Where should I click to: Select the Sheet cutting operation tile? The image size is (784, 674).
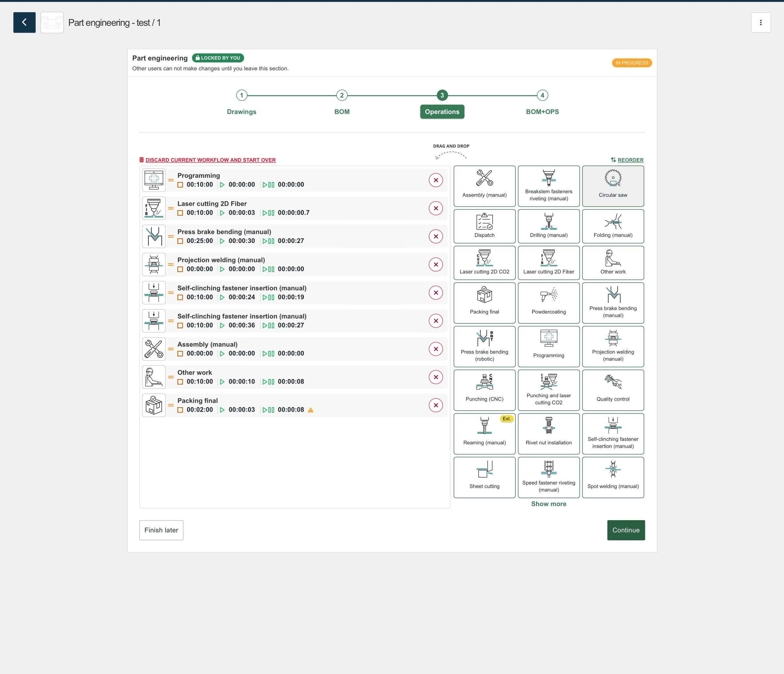click(484, 477)
